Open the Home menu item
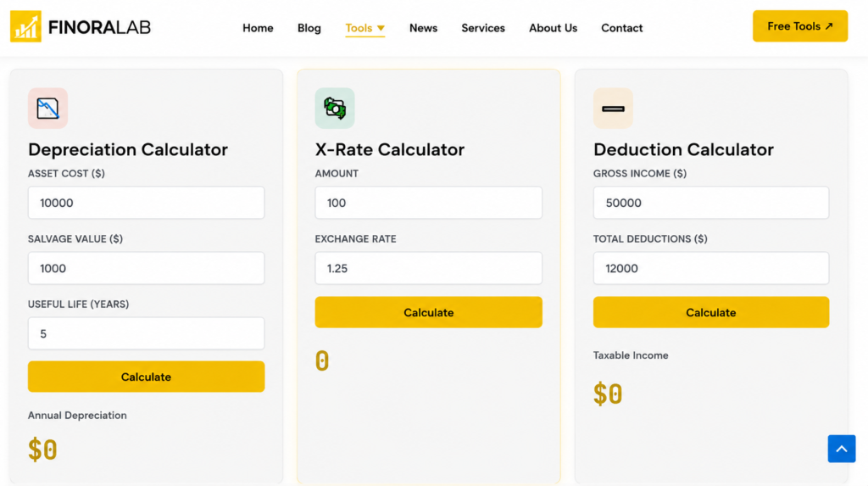 (258, 28)
